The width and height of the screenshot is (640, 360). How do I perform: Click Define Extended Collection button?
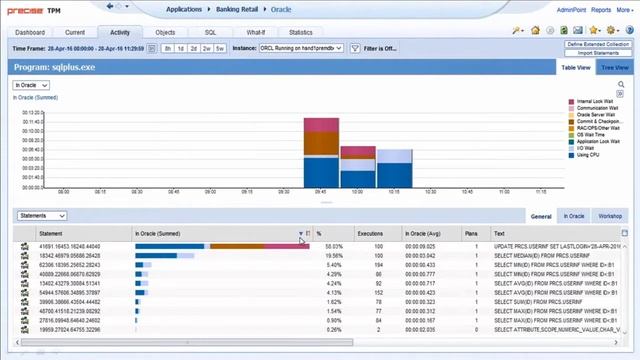pos(598,44)
